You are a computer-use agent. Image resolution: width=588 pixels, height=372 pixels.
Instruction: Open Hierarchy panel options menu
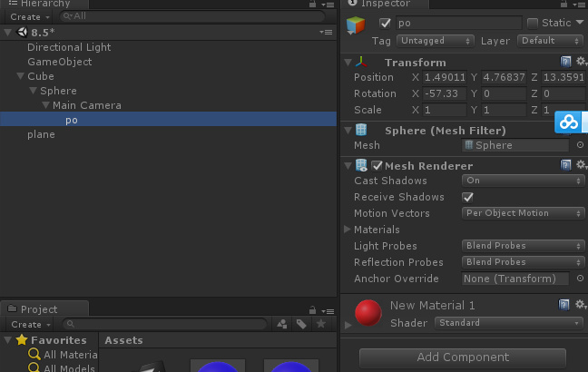(328, 5)
